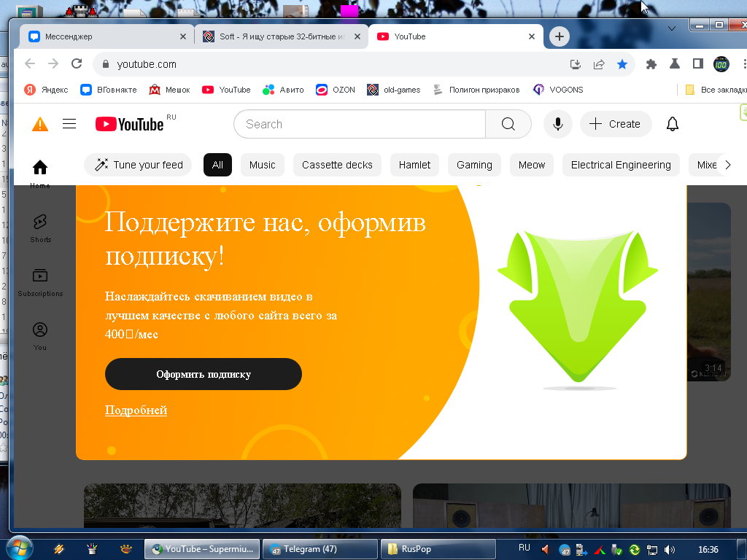Close the YouTube tab

532,36
